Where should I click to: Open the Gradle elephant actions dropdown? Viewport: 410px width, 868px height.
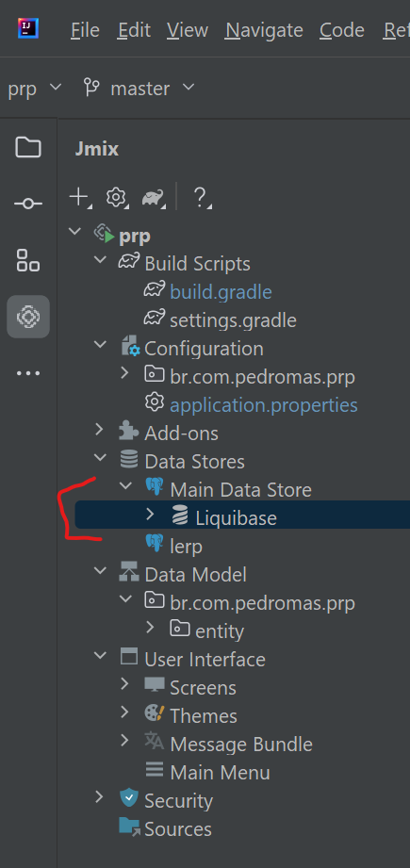(x=154, y=197)
